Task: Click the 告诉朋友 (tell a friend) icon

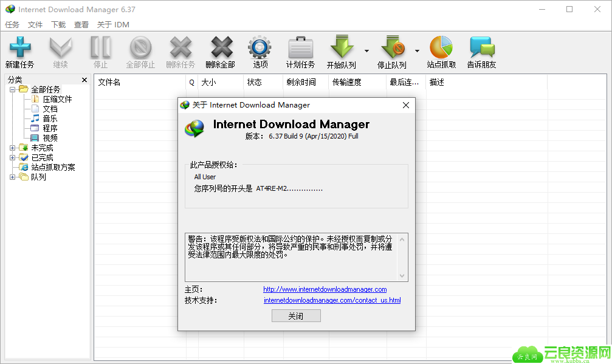Action: [482, 47]
